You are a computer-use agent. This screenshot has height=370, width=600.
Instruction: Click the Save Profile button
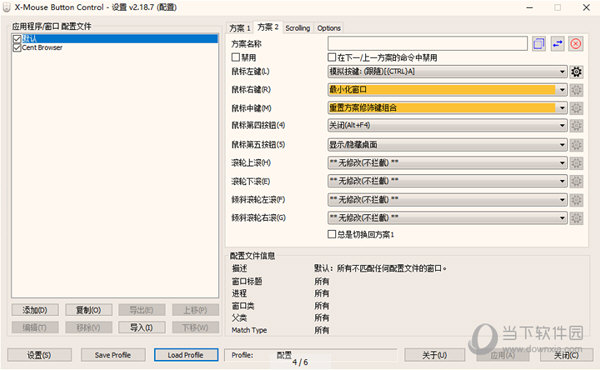(113, 355)
